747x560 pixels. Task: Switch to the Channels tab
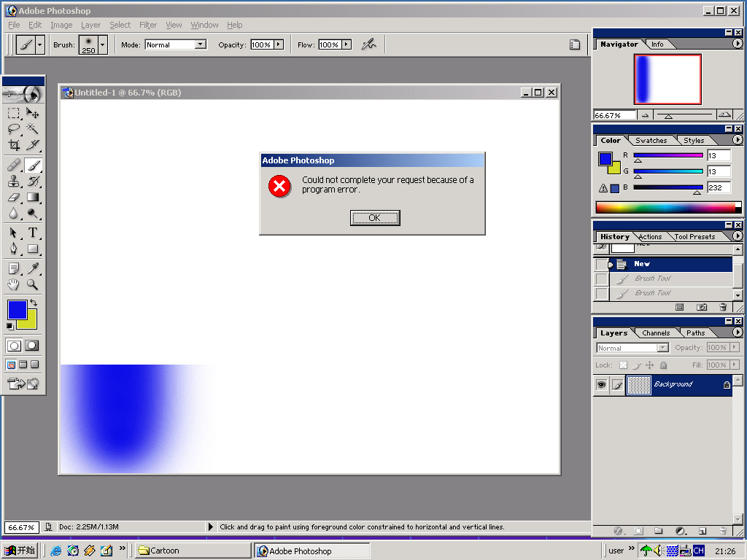click(x=656, y=332)
